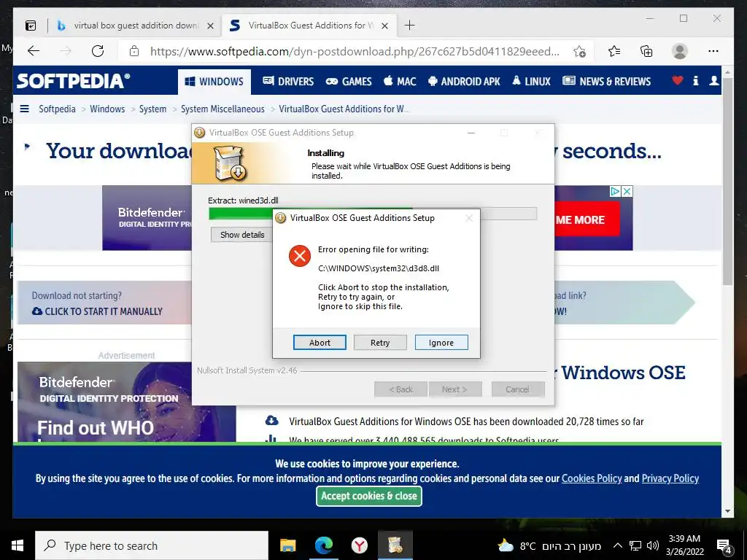Open the Windows Start menu
This screenshot has width=747, height=560.
pyautogui.click(x=18, y=545)
